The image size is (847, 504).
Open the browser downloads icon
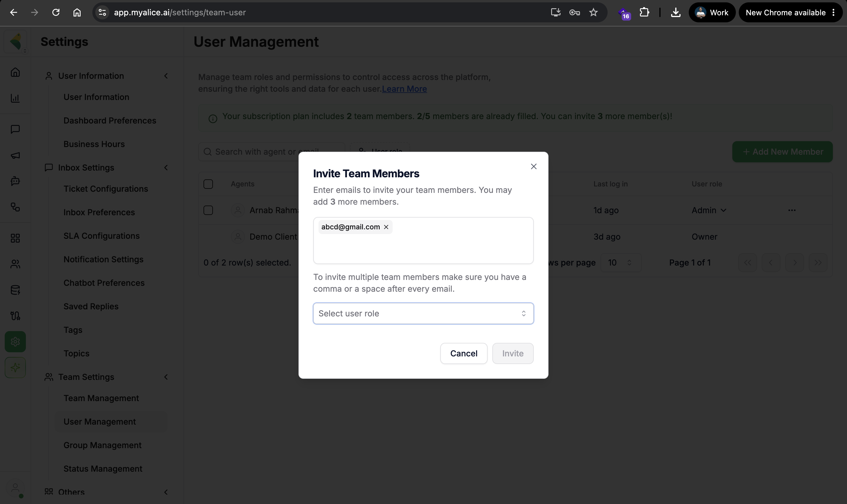click(x=676, y=13)
